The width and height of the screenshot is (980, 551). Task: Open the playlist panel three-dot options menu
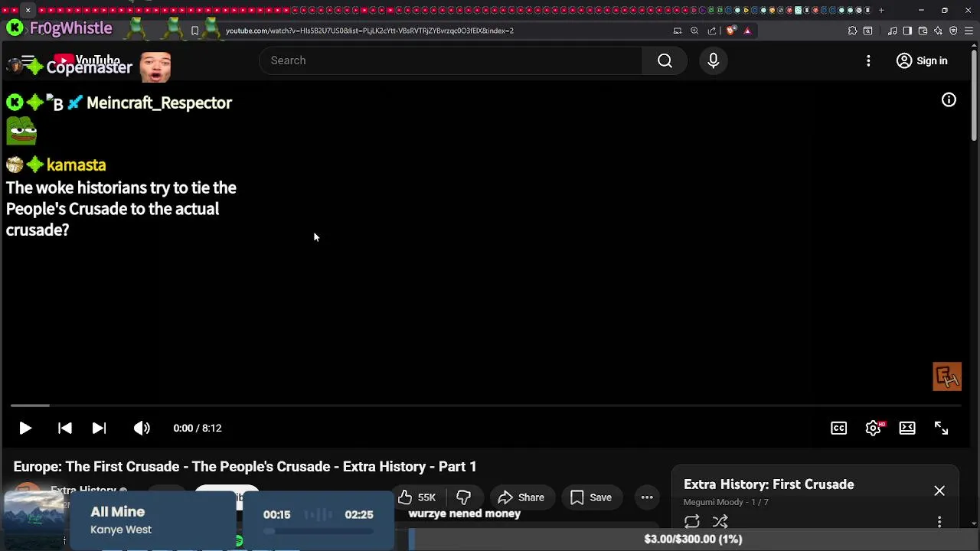tap(939, 522)
